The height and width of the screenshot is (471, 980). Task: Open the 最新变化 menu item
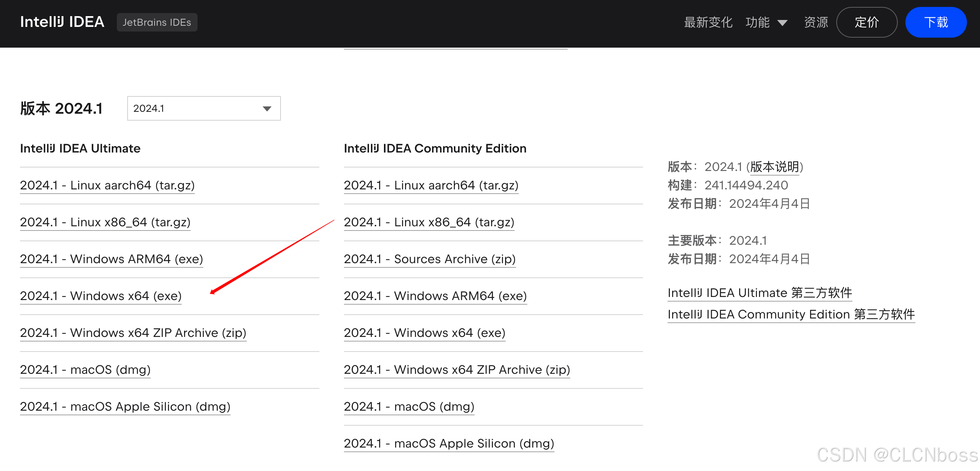coord(708,22)
